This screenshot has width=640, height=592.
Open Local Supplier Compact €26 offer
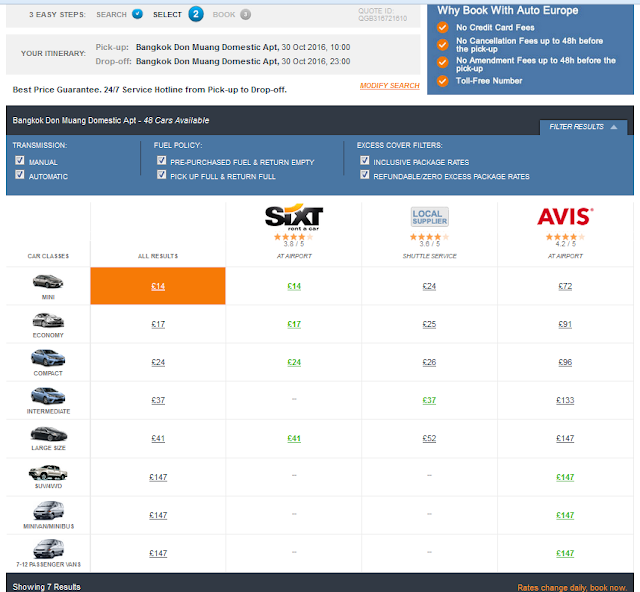(x=429, y=362)
